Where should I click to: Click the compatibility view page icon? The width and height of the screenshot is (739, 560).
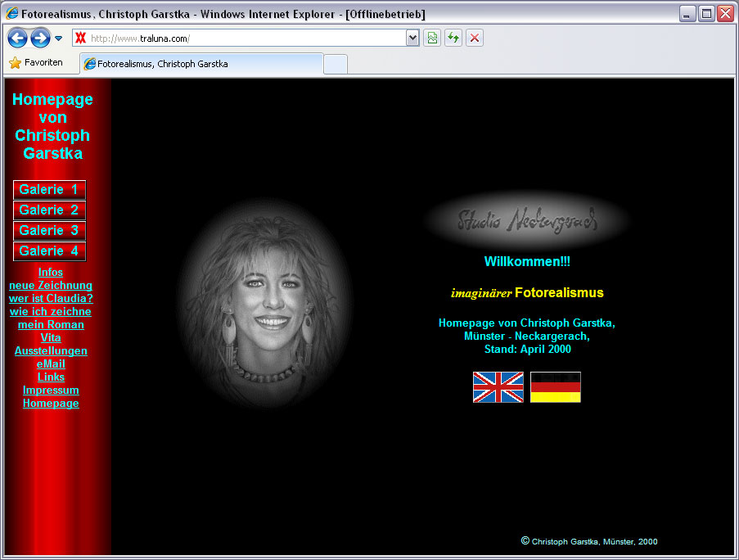[432, 38]
